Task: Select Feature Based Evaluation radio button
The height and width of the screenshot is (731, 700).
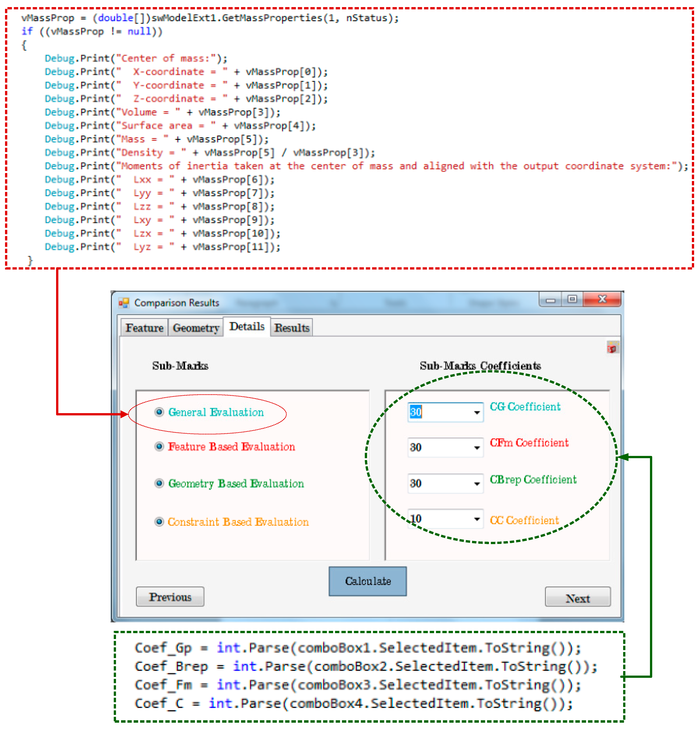Action: [x=159, y=446]
